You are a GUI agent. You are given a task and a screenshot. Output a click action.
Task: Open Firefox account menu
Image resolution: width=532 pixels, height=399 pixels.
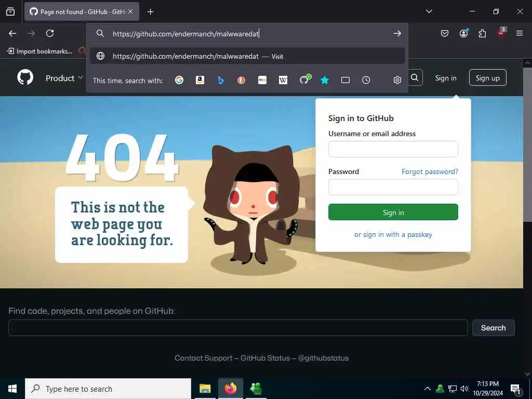pyautogui.click(x=464, y=33)
